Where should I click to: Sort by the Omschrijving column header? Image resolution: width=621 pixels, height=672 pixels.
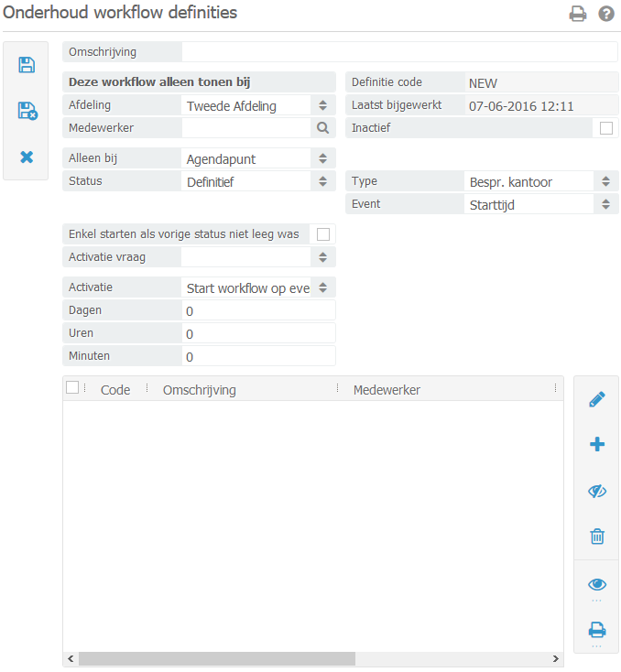tap(200, 390)
